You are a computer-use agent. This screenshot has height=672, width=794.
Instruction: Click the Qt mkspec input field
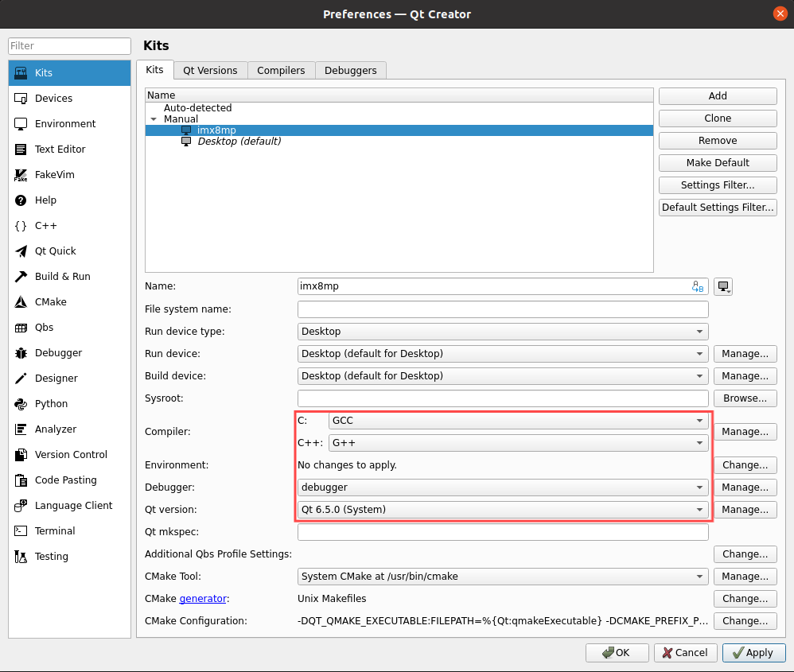coord(503,532)
